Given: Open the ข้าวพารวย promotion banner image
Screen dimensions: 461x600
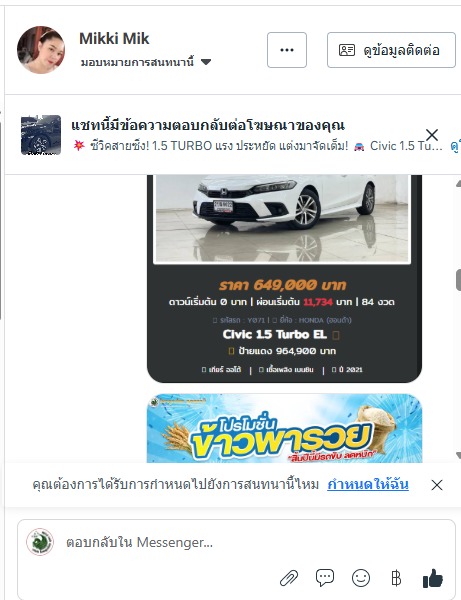Looking at the screenshot, I should 284,428.
